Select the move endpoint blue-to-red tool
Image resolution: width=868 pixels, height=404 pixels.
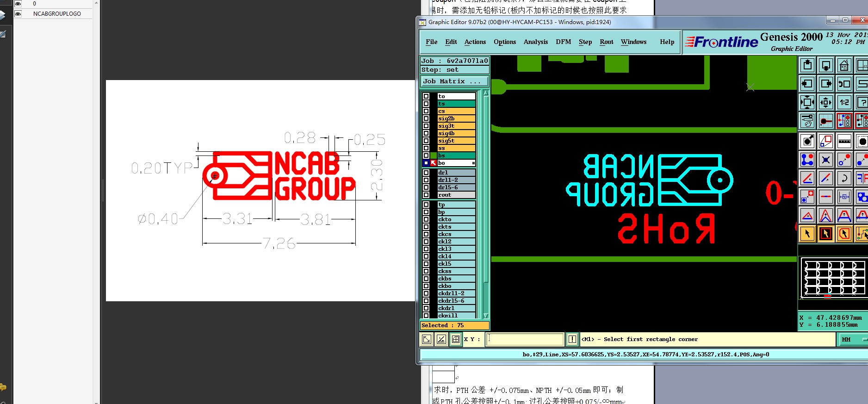tap(844, 160)
